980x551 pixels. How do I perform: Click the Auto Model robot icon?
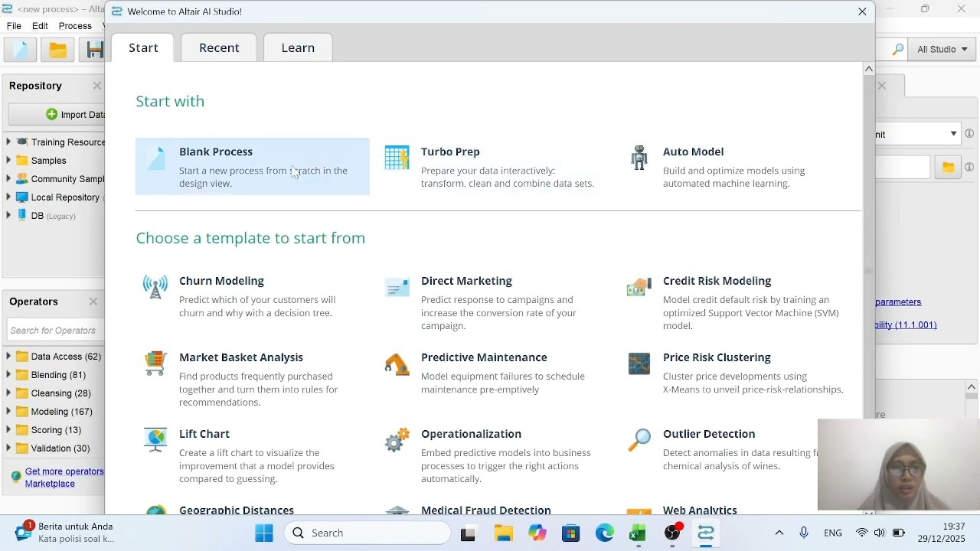(x=639, y=158)
